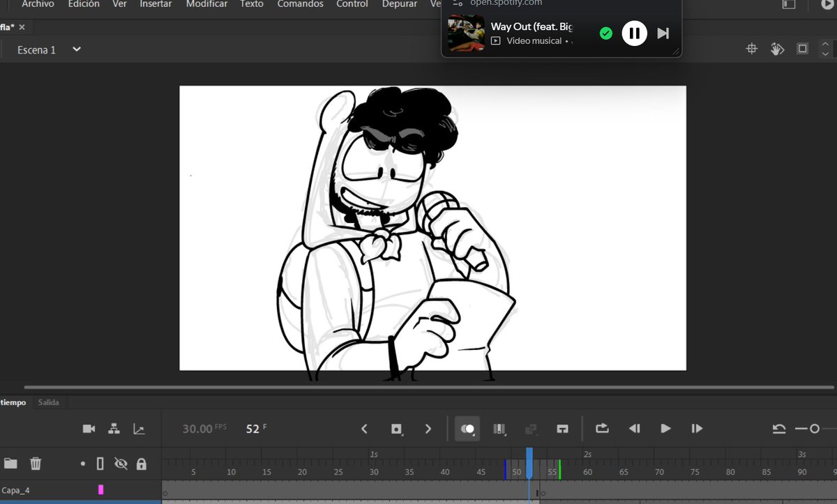Viewport: 837px width, 504px height.
Task: Toggle show all layers as outlines
Action: [100, 463]
